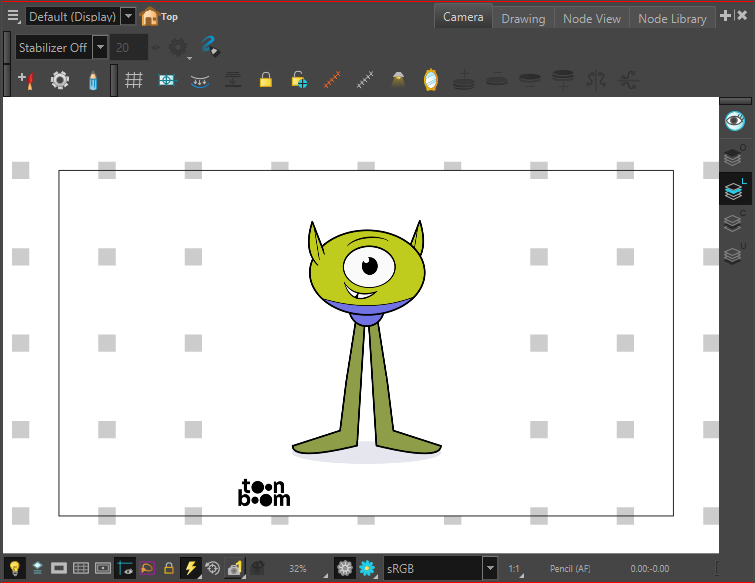Click the open padlock with plus icon
755x583 pixels.
[299, 80]
